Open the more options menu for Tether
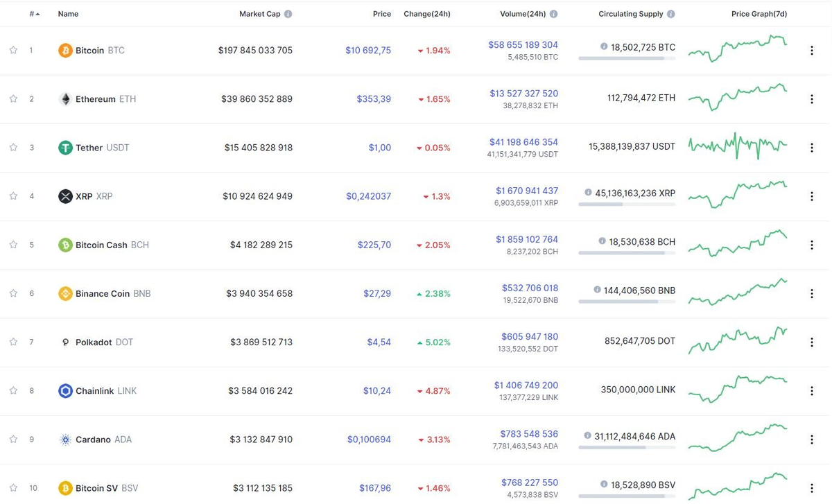The height and width of the screenshot is (504, 832). tap(812, 148)
